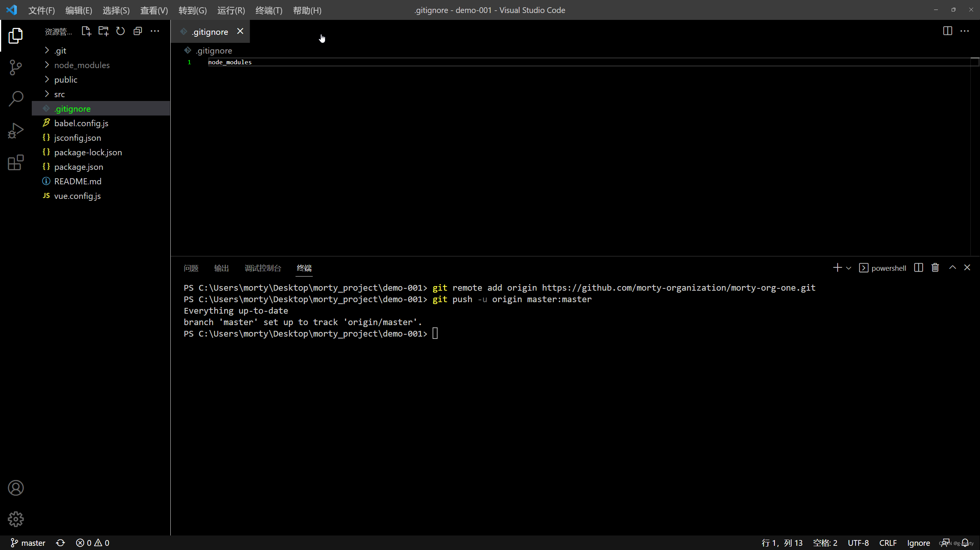Screen dimensions: 980x550
Task: Open notifications bell in status bar
Action: [965, 543]
